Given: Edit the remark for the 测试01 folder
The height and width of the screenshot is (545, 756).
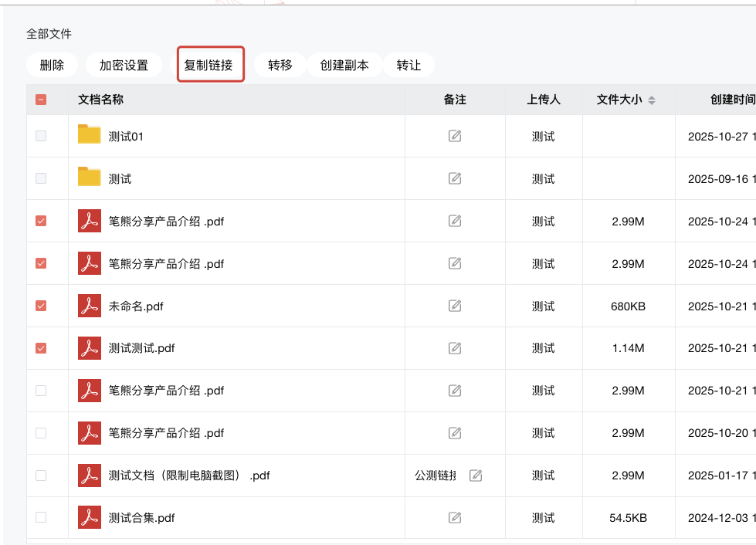Looking at the screenshot, I should [455, 137].
